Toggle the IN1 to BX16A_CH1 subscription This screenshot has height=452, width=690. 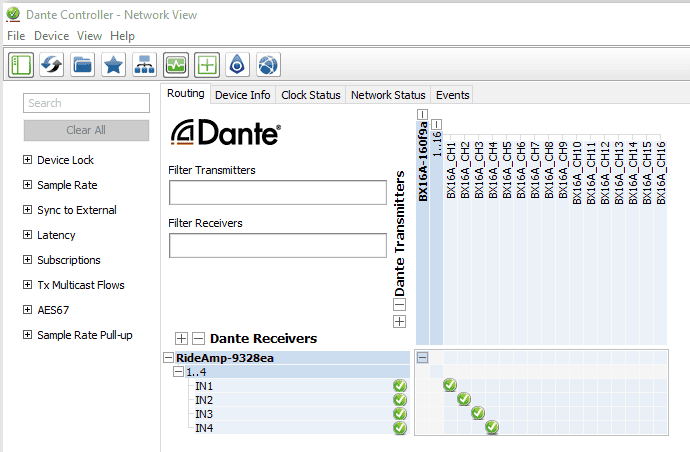click(450, 386)
